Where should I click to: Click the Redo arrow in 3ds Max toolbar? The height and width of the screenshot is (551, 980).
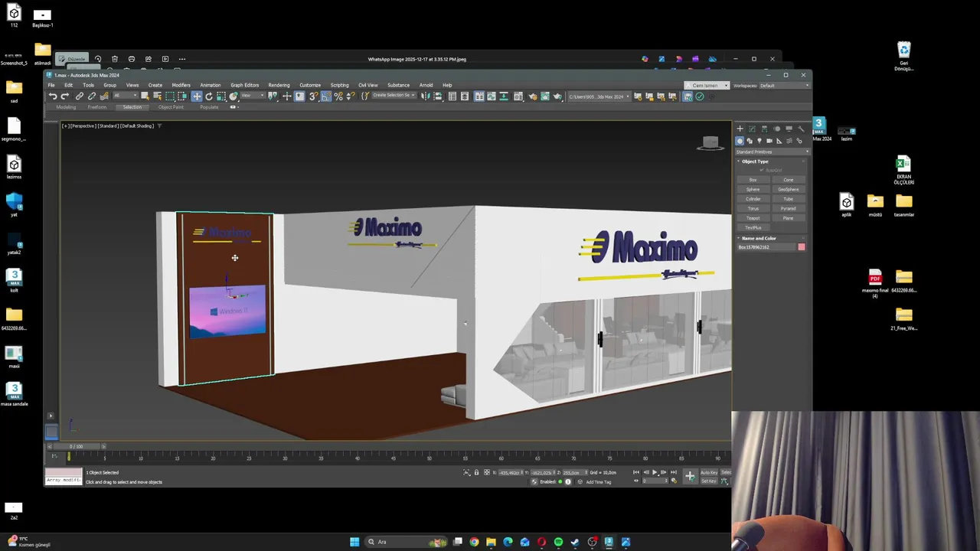coord(64,96)
